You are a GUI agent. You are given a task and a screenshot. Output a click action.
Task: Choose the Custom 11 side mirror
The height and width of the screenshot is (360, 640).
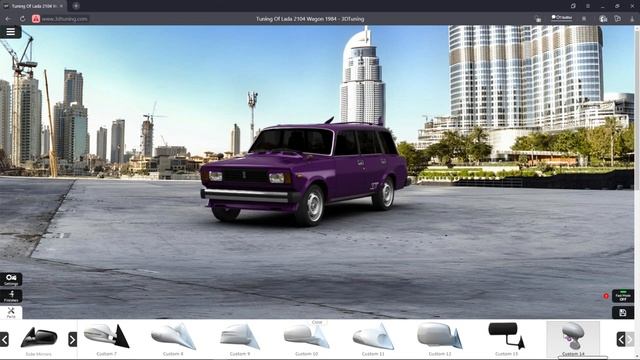point(373,339)
